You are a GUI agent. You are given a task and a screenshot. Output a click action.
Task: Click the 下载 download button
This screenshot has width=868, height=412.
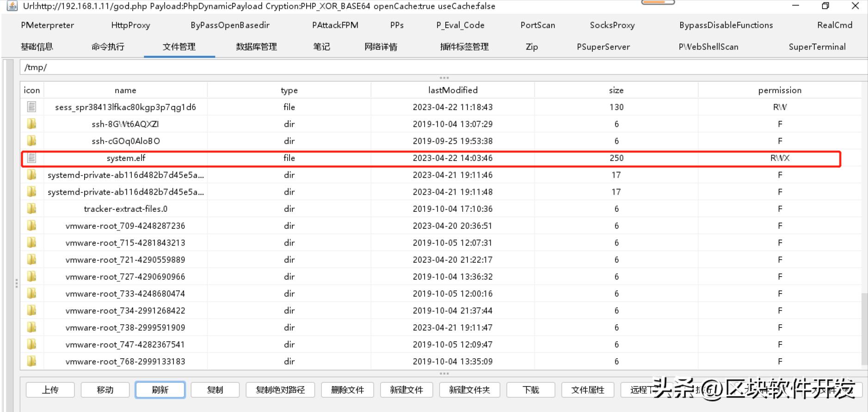pos(530,390)
